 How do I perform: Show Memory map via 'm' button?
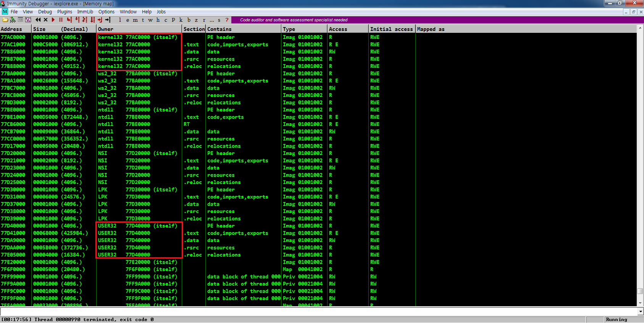(135, 20)
